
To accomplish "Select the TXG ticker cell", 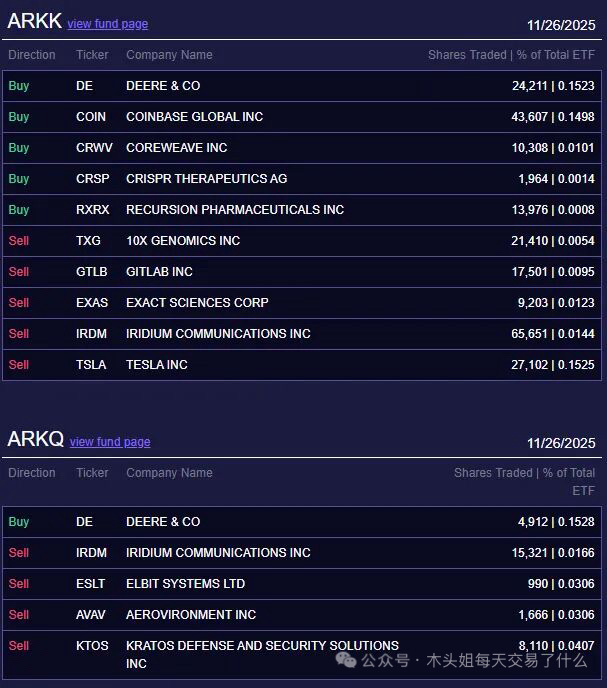I will point(88,241).
